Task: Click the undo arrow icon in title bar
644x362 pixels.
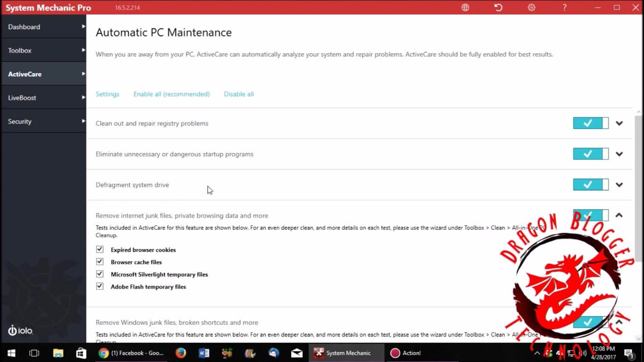Action: tap(498, 8)
